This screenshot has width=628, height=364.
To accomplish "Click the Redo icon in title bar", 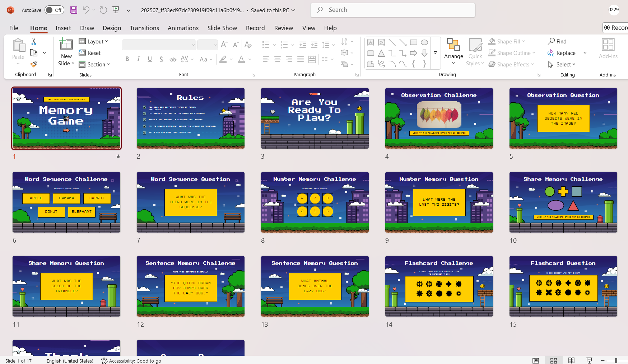I will coord(103,10).
